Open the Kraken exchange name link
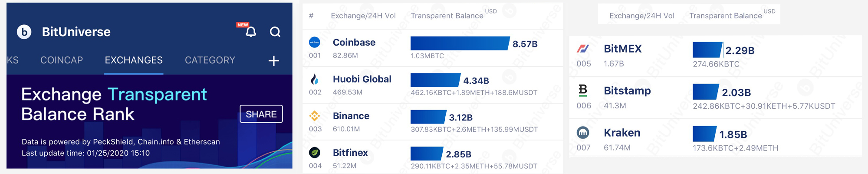Viewport: 868px width, 174px height. pyautogui.click(x=622, y=133)
